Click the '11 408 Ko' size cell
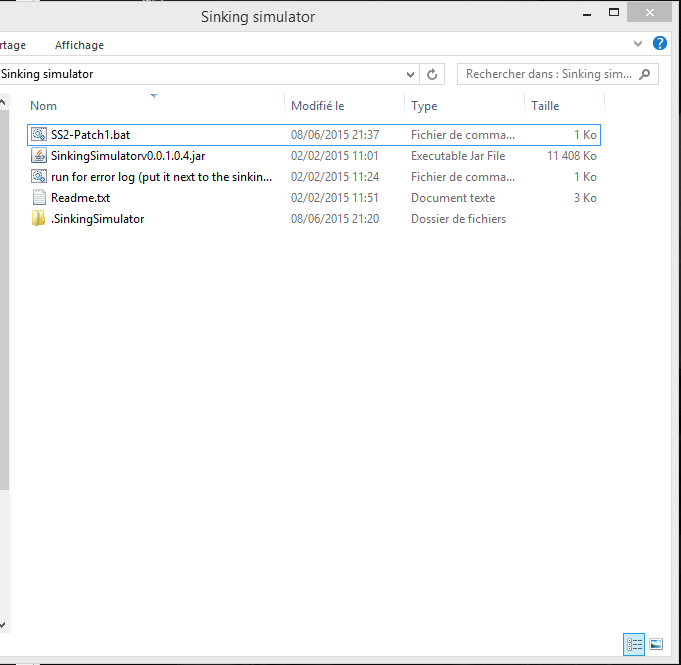 (572, 155)
